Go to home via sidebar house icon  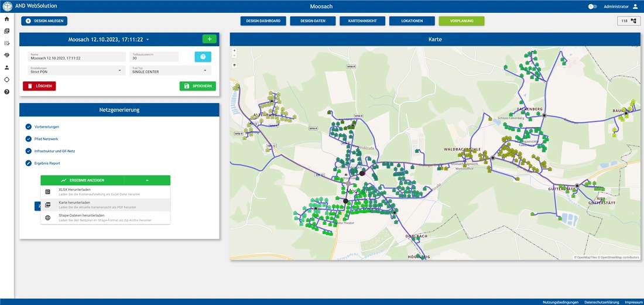(x=6, y=19)
